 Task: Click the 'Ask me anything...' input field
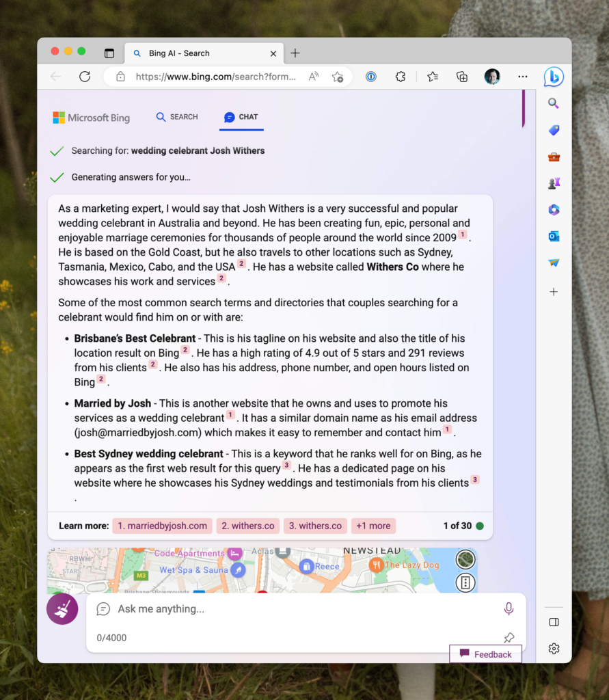[301, 608]
